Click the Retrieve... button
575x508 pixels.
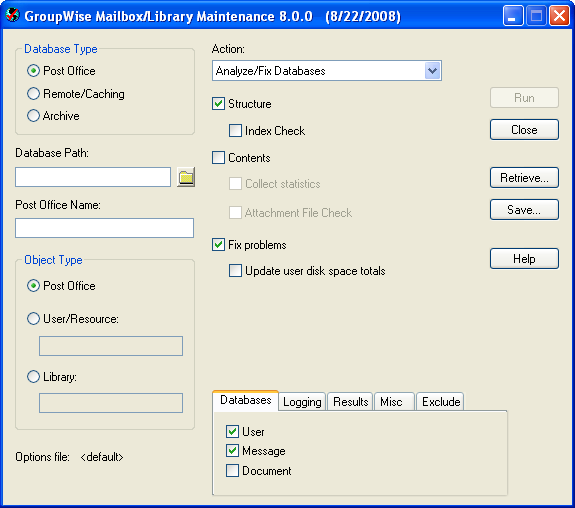(524, 178)
